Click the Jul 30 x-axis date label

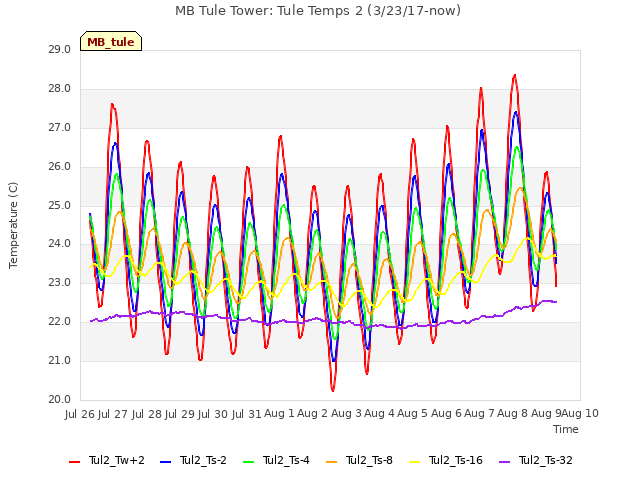213,414
